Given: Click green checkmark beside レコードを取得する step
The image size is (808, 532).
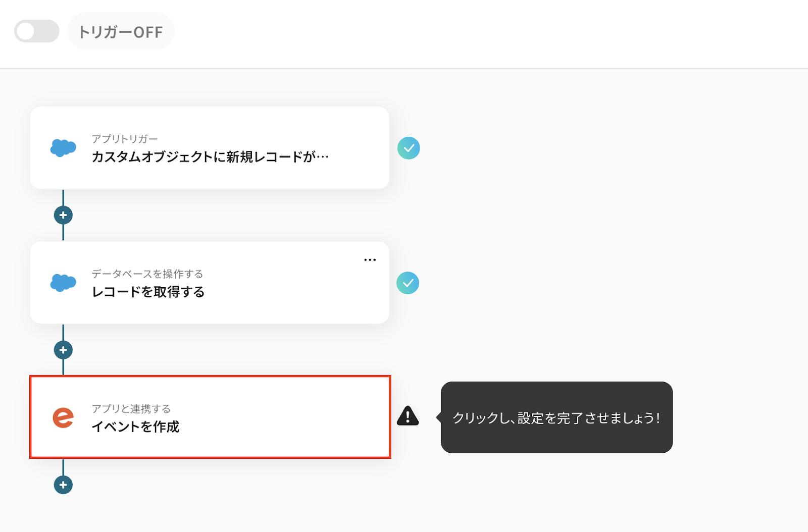Looking at the screenshot, I should click(x=408, y=283).
